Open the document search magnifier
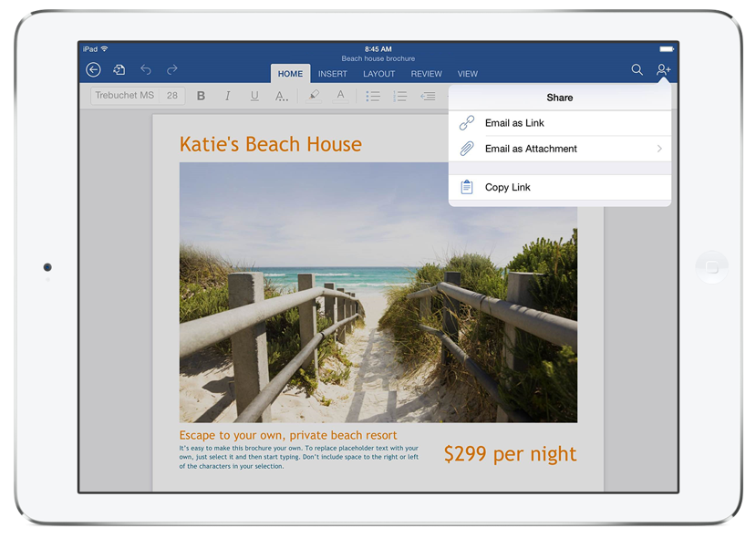 pyautogui.click(x=637, y=70)
